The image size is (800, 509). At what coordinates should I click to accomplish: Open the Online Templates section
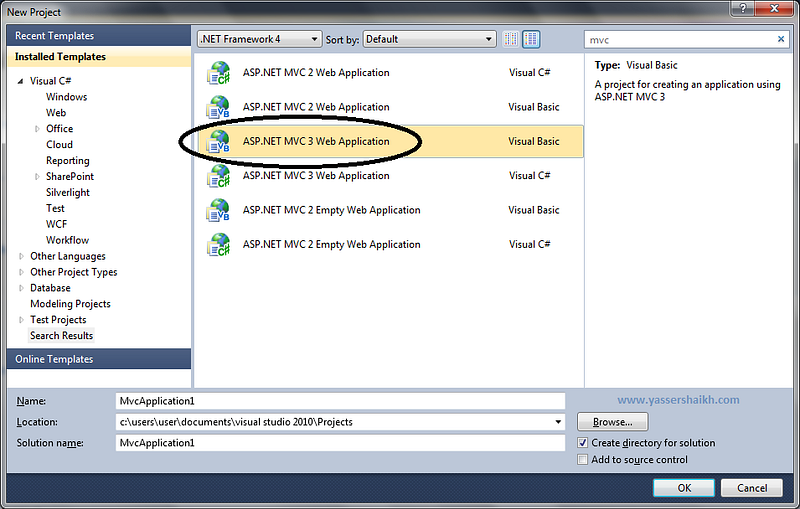(x=99, y=359)
